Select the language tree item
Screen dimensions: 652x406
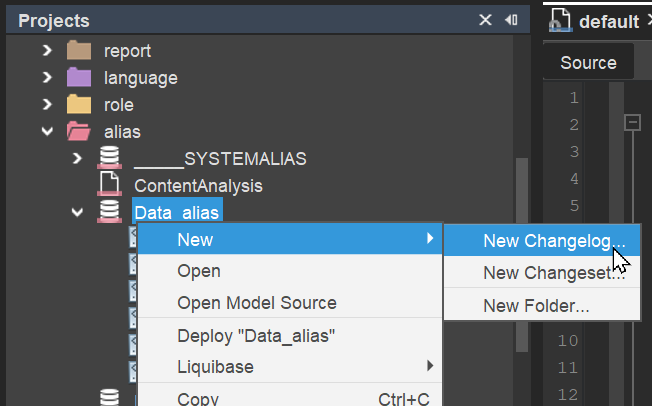(141, 78)
